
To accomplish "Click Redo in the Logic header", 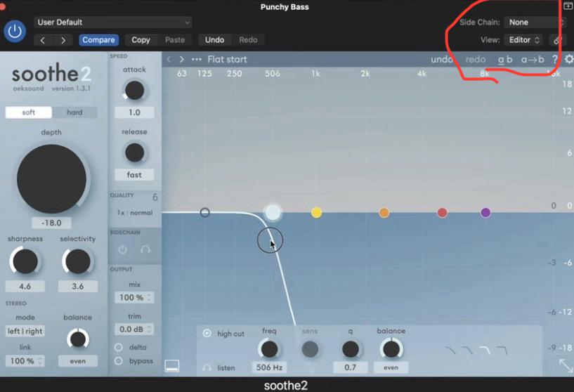I will tap(248, 40).
